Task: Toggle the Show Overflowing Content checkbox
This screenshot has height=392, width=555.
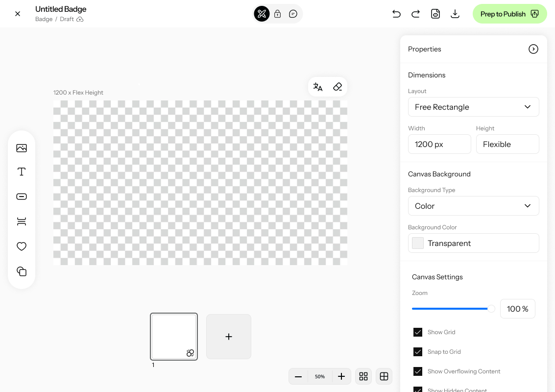Action: pyautogui.click(x=418, y=371)
